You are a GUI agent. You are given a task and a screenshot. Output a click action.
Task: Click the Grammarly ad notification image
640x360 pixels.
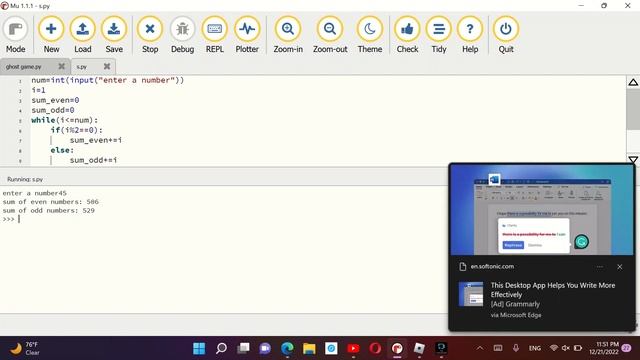click(542, 210)
